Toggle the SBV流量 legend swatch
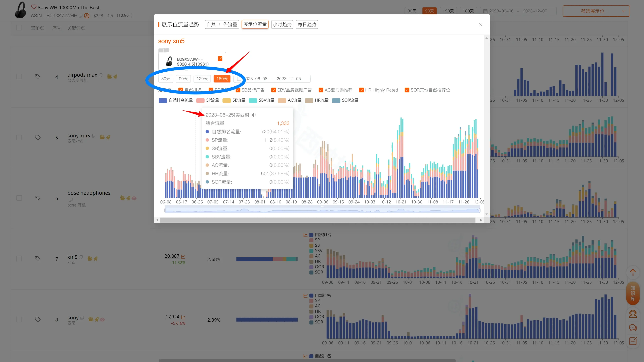 pyautogui.click(x=253, y=100)
